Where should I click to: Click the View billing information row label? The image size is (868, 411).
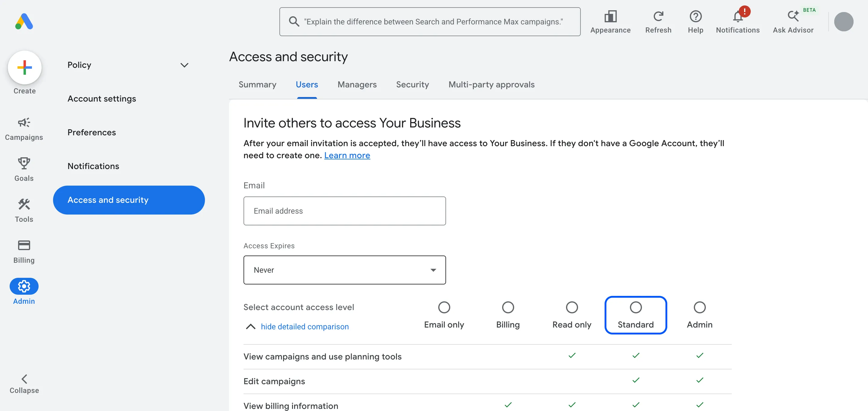click(291, 406)
